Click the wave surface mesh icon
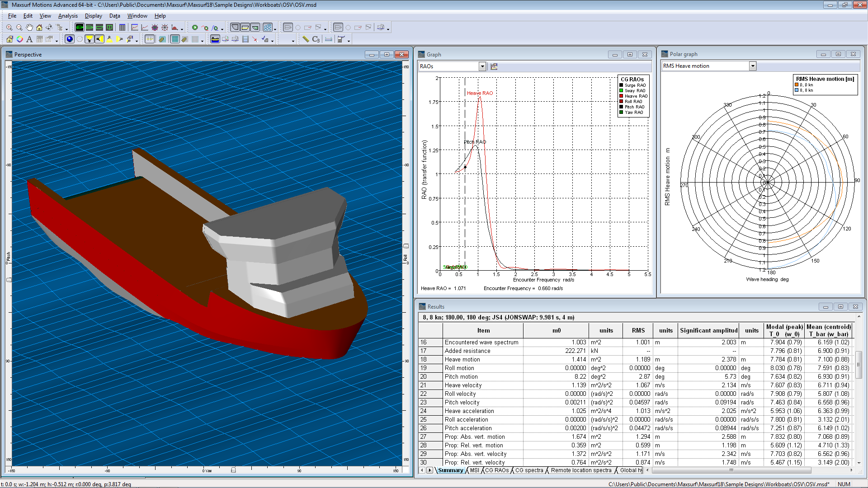Screen dimensions: 868x488 [x=268, y=28]
